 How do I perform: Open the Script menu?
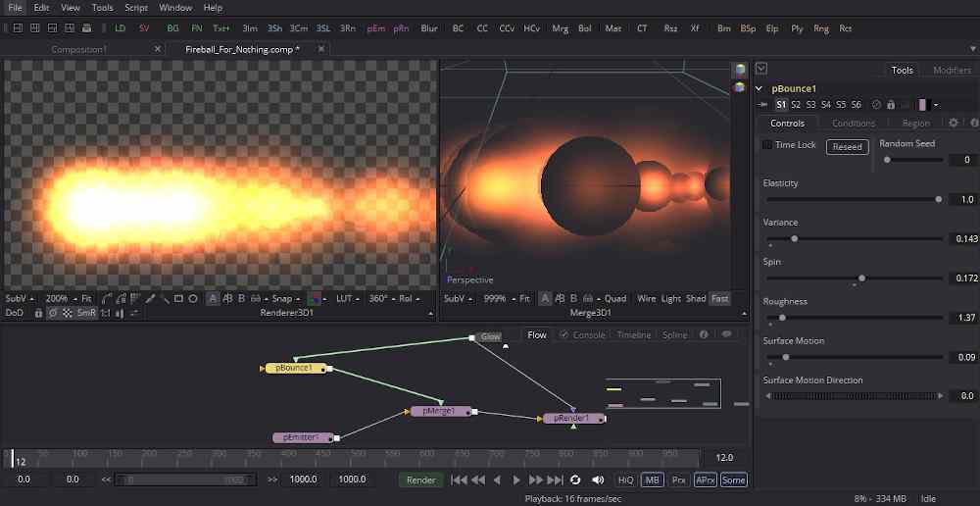point(135,8)
